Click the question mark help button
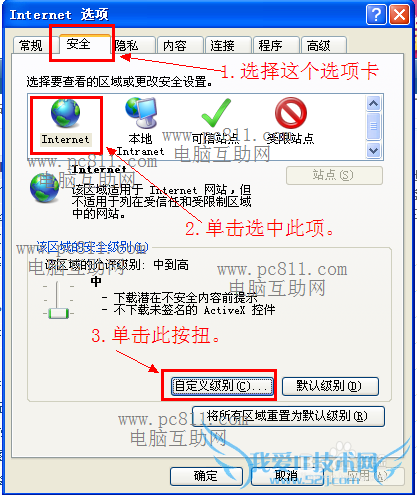 pos(376,15)
